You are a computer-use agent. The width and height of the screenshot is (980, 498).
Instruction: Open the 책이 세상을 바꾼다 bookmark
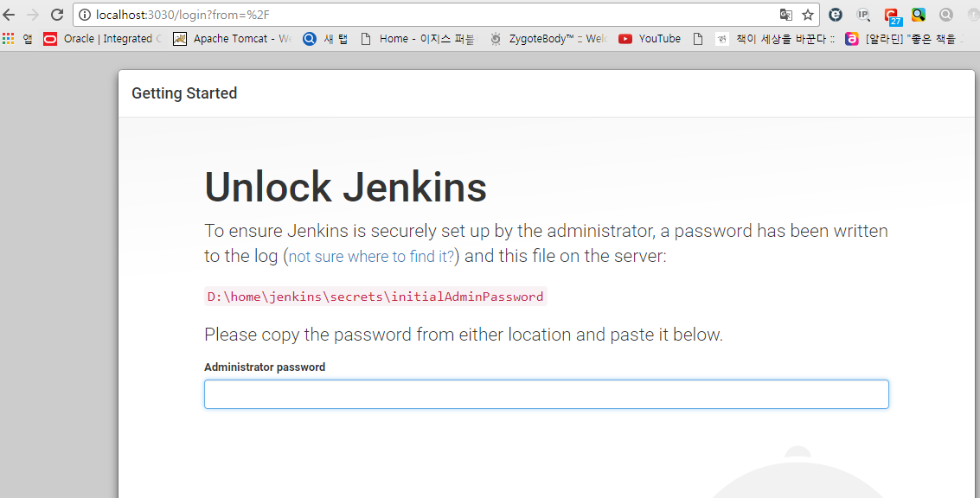point(775,39)
